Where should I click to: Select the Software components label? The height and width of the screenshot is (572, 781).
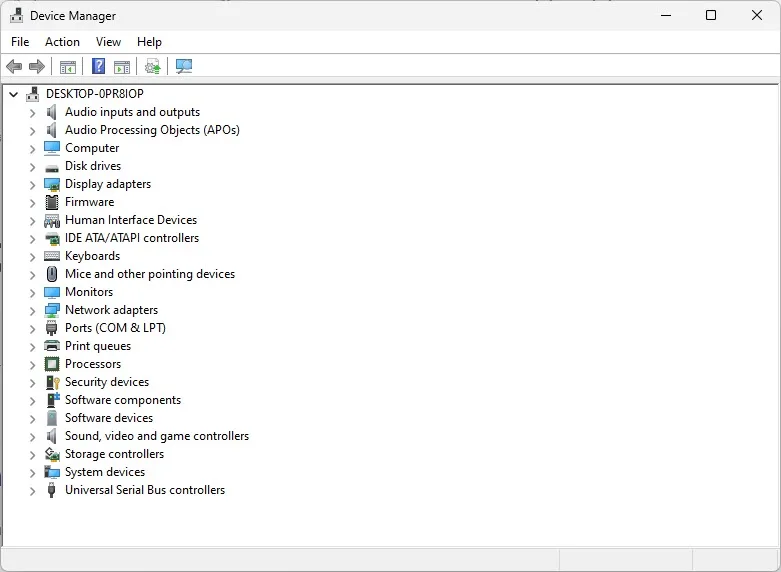123,400
